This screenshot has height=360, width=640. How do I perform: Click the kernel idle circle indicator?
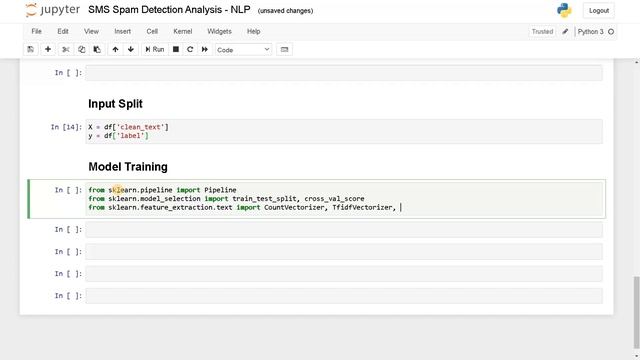pos(611,31)
